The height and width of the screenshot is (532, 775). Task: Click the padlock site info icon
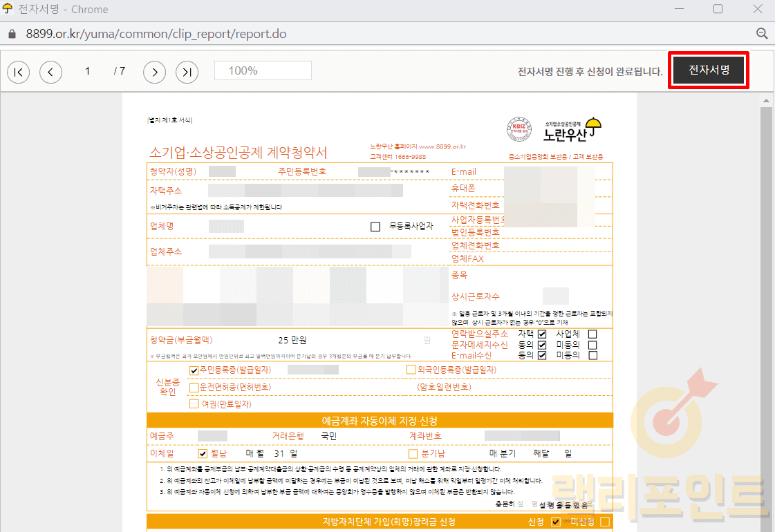(11, 34)
